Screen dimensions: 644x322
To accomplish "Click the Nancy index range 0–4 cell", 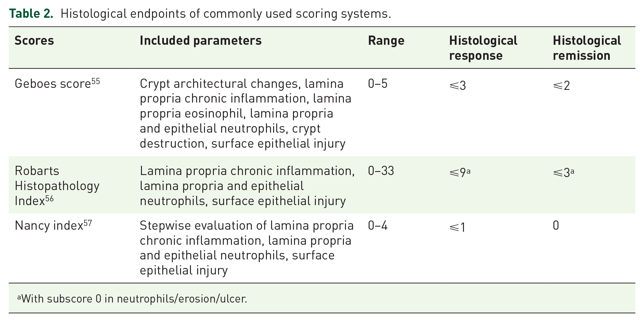I will (378, 226).
